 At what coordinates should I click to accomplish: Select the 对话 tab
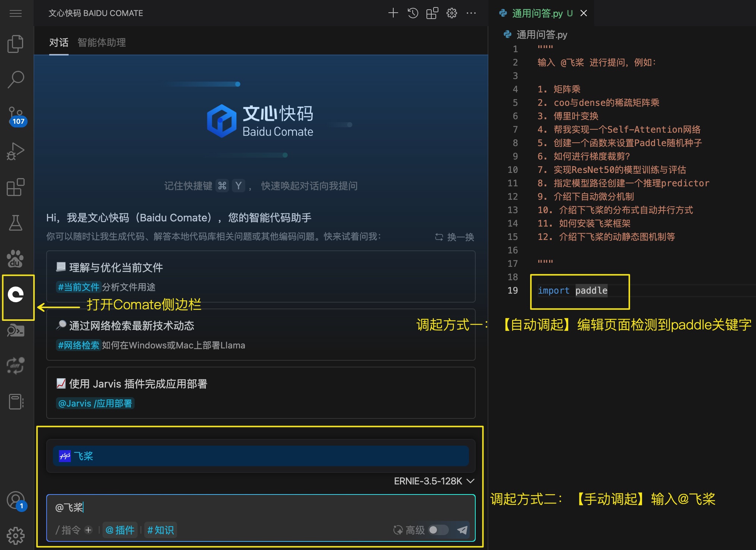click(x=59, y=42)
